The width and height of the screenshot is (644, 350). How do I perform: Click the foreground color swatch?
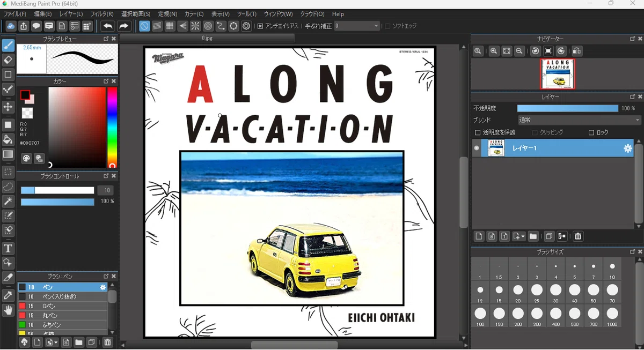[25, 95]
